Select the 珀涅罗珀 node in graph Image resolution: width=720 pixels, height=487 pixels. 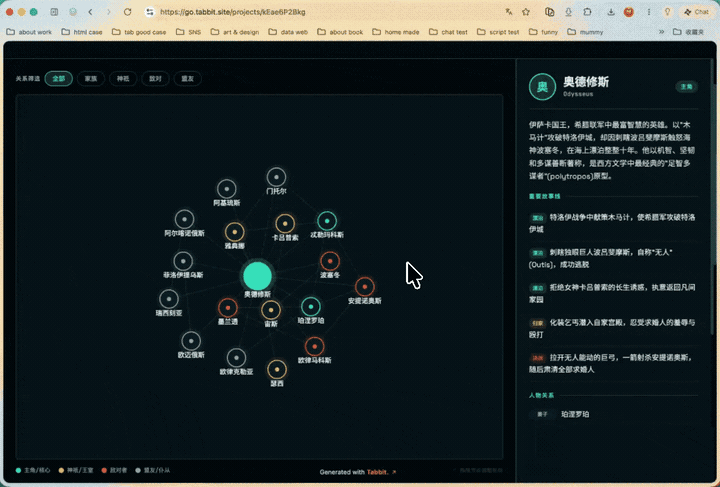point(311,307)
